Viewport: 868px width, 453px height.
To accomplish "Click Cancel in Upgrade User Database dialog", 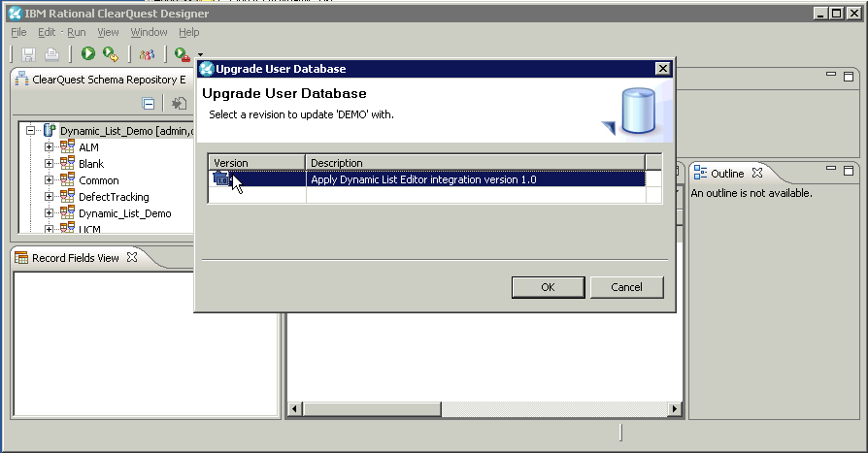I will 626,287.
